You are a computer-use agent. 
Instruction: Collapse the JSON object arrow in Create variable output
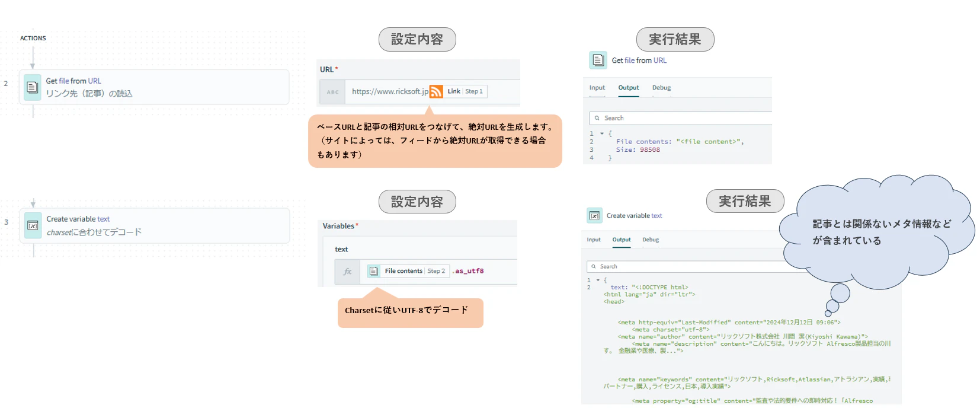point(598,280)
